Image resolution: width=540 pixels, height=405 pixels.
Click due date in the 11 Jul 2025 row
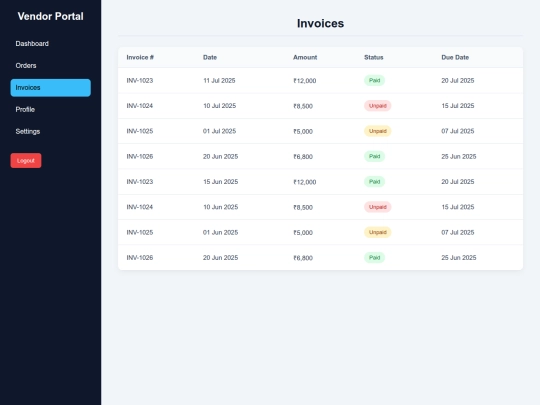tap(458, 81)
